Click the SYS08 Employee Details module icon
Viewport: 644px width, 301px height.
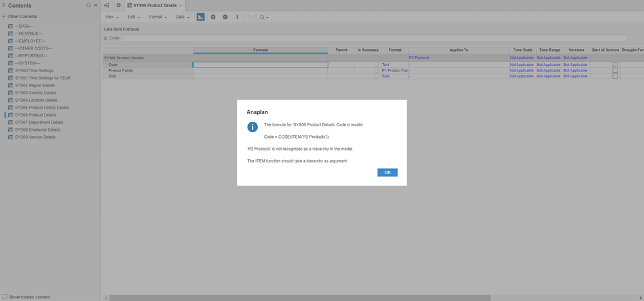click(10, 130)
